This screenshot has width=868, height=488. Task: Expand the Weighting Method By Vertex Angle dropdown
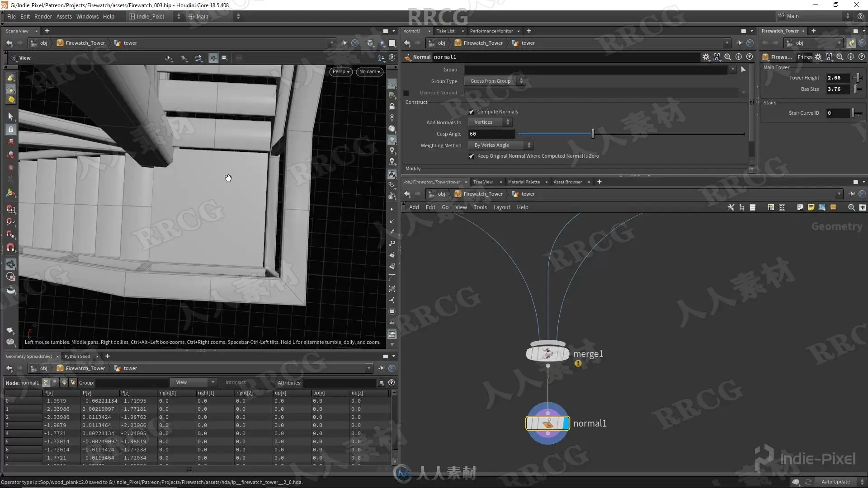pyautogui.click(x=501, y=145)
